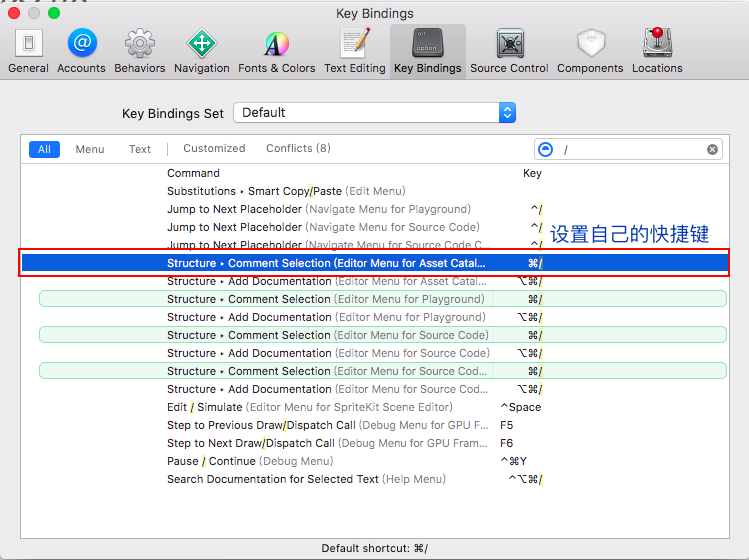
Task: Click the F5 key binding cell
Action: pyautogui.click(x=506, y=425)
